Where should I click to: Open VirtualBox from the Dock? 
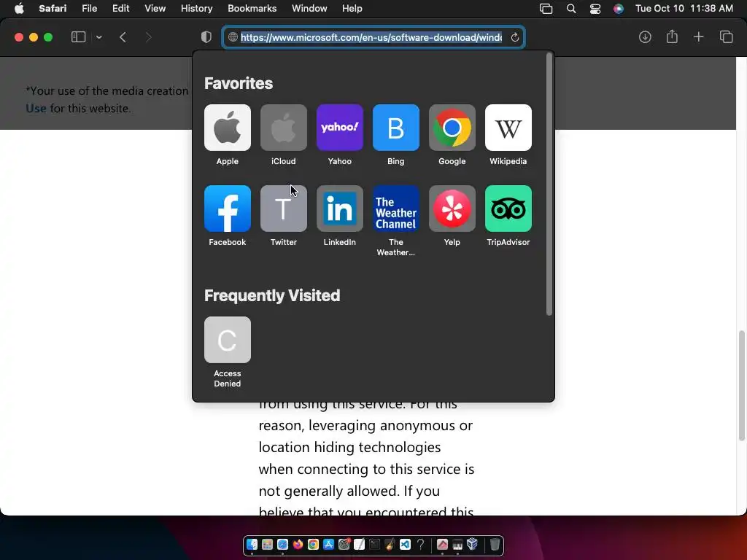click(x=473, y=544)
